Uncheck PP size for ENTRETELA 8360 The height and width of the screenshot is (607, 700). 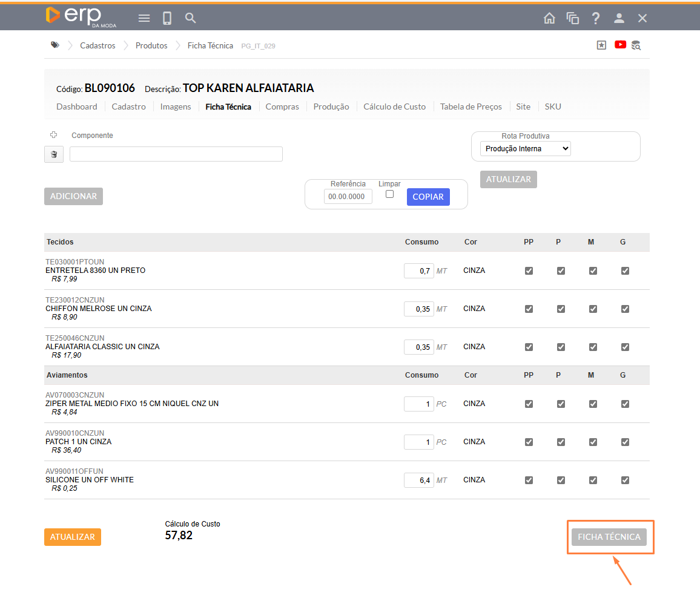point(529,271)
